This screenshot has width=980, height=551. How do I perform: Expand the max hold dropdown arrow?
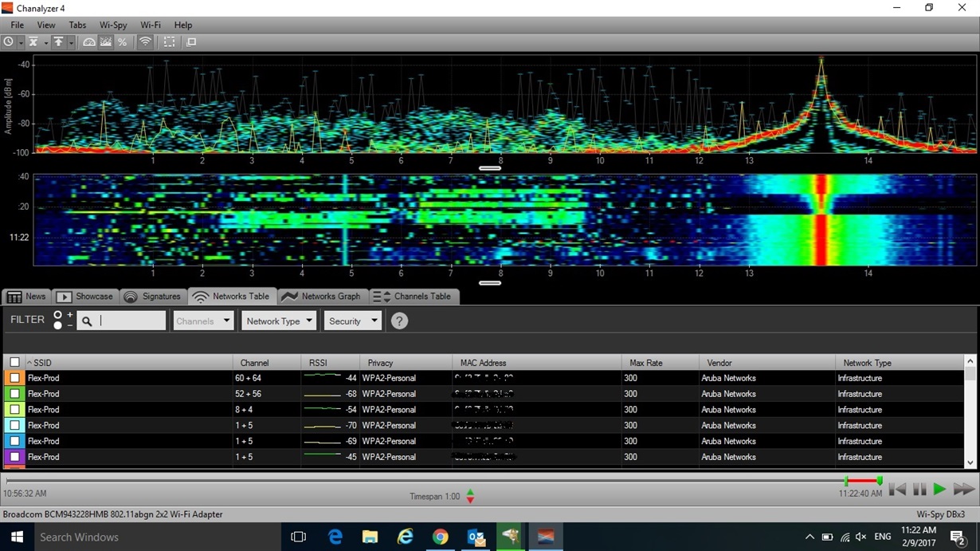pyautogui.click(x=71, y=41)
